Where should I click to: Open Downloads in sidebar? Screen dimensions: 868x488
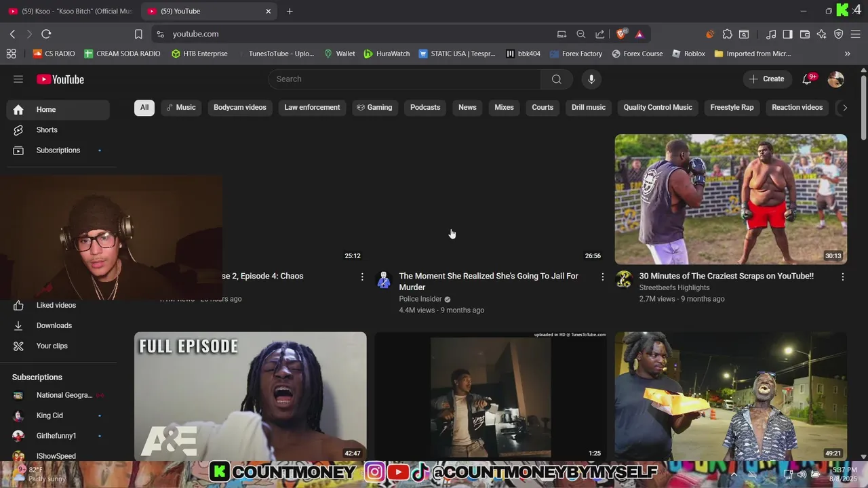(x=58, y=326)
